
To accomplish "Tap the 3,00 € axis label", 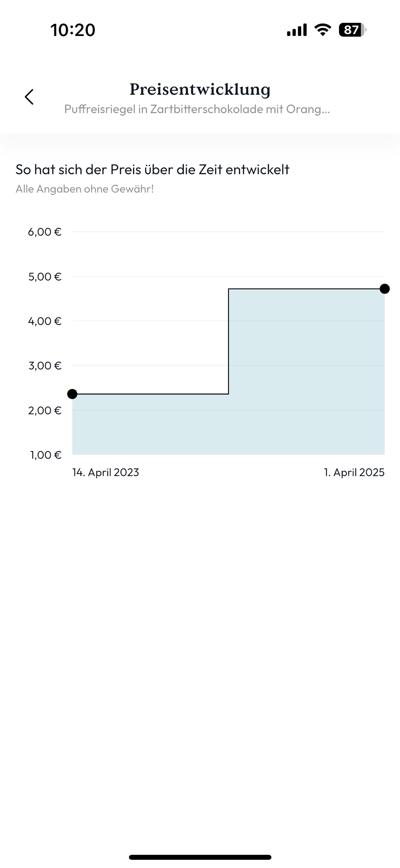I will pos(45,366).
